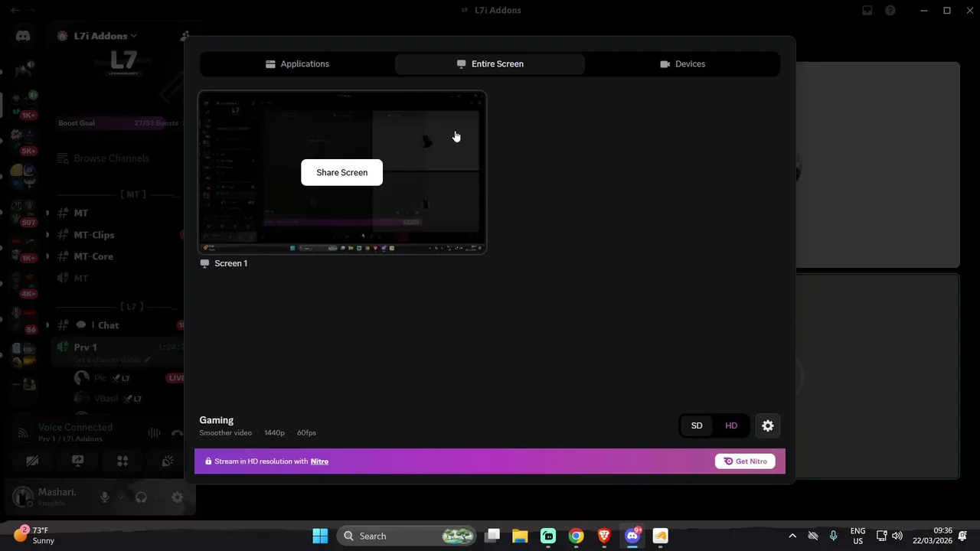Open the Windows Start menu
980x551 pixels.
click(x=320, y=536)
